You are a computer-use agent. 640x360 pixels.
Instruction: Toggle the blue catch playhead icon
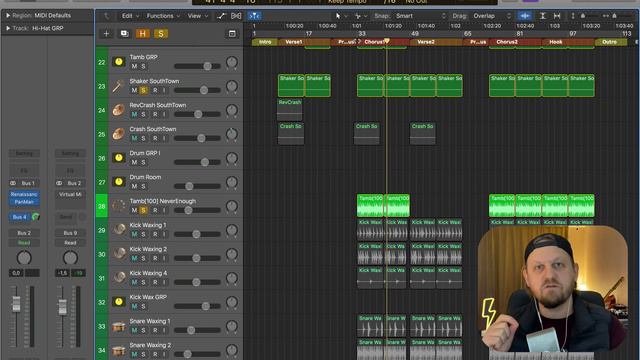pos(254,16)
